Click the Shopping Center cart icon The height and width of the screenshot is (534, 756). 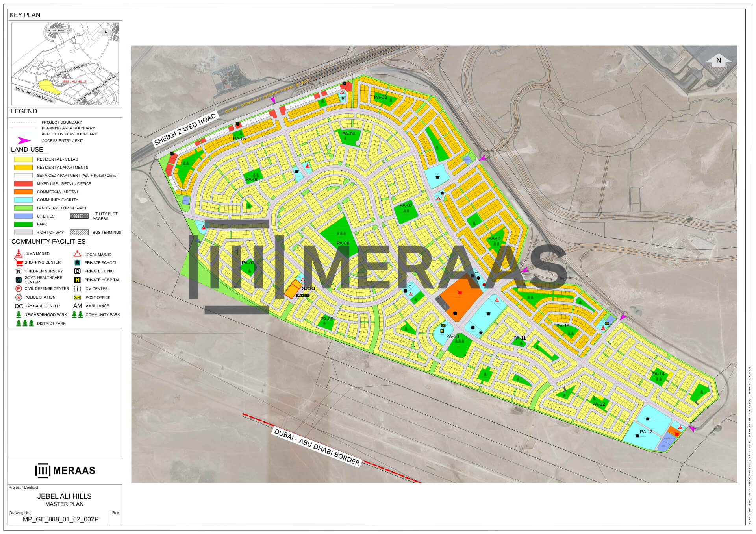[x=19, y=262]
